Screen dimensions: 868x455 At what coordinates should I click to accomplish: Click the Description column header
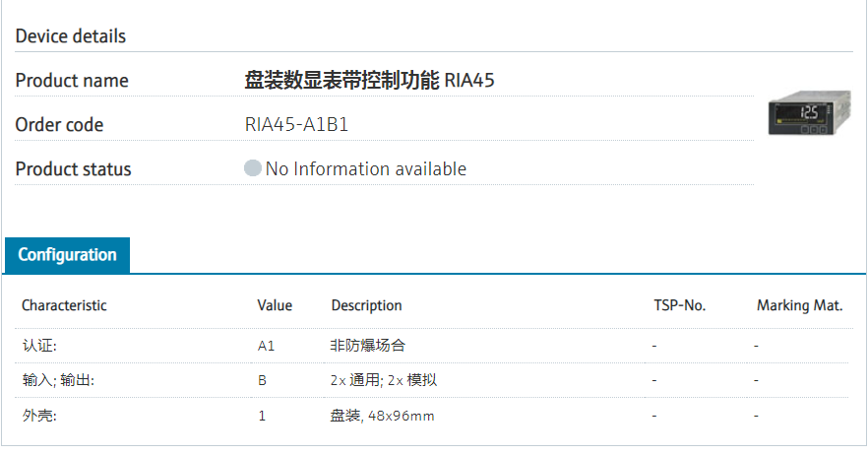(x=366, y=305)
